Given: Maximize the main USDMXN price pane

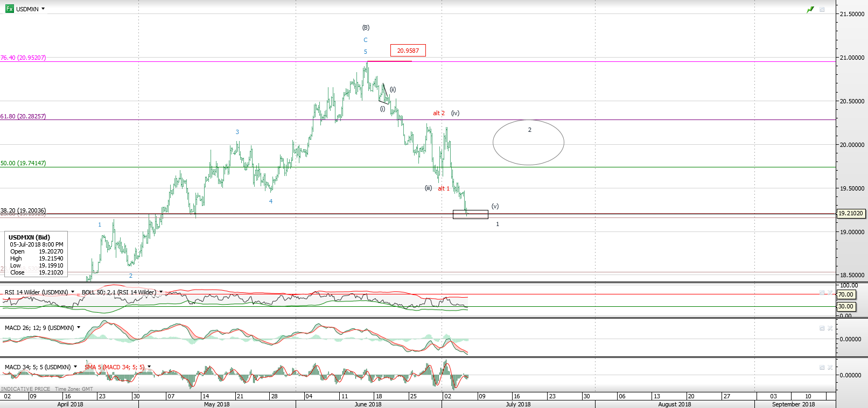Looking at the screenshot, I should tap(822, 10).
